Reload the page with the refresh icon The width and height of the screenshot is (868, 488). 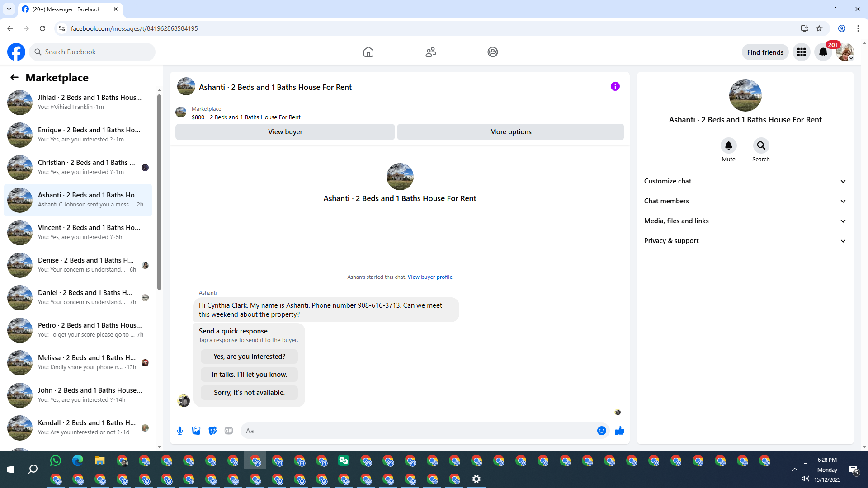(42, 28)
